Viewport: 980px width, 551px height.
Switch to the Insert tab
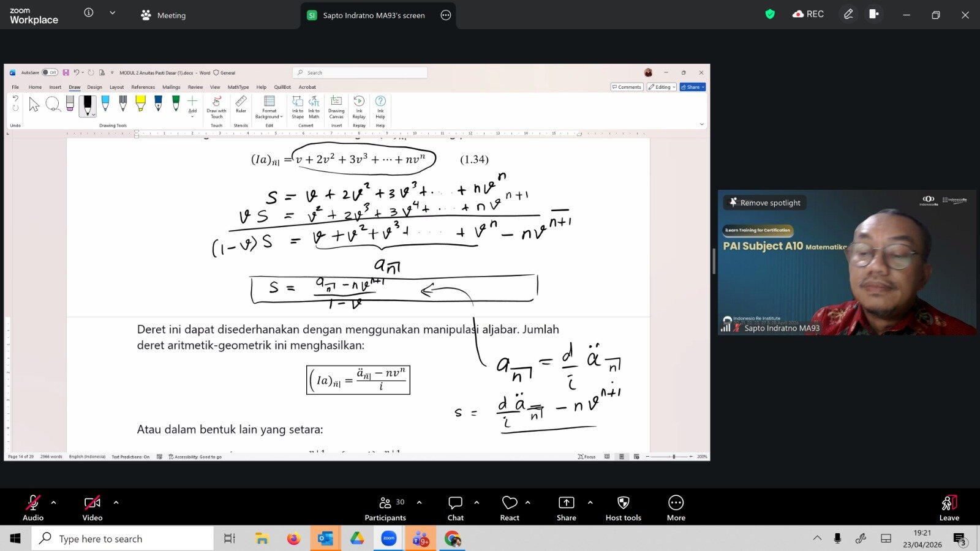tap(55, 87)
